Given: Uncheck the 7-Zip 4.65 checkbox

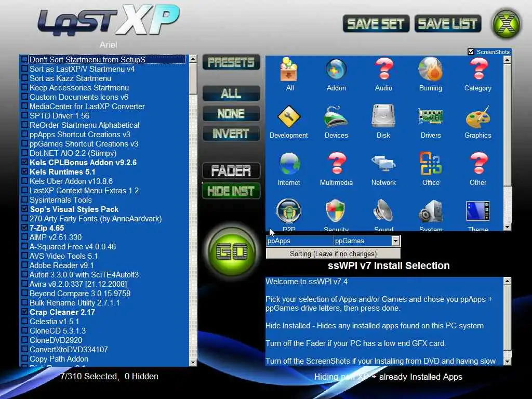Looking at the screenshot, I should click(25, 228).
